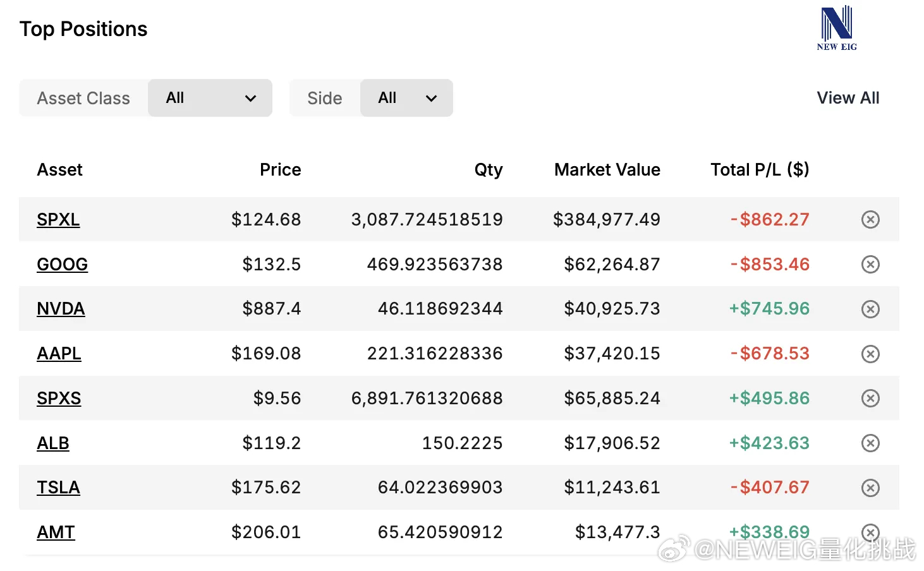This screenshot has width=924, height=571.
Task: Select SPXS quantity 6,891.761320688
Action: [427, 398]
